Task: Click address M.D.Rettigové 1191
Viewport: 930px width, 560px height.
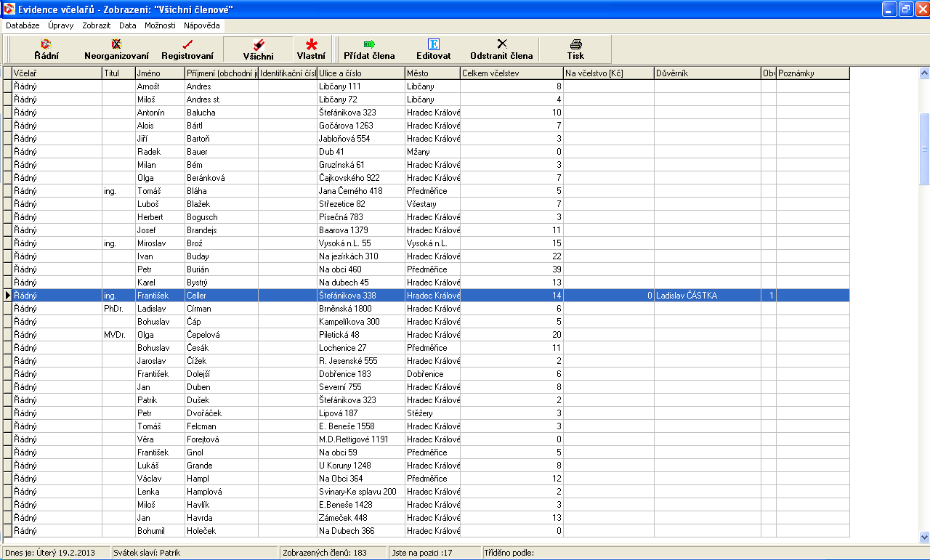Action: [361, 439]
